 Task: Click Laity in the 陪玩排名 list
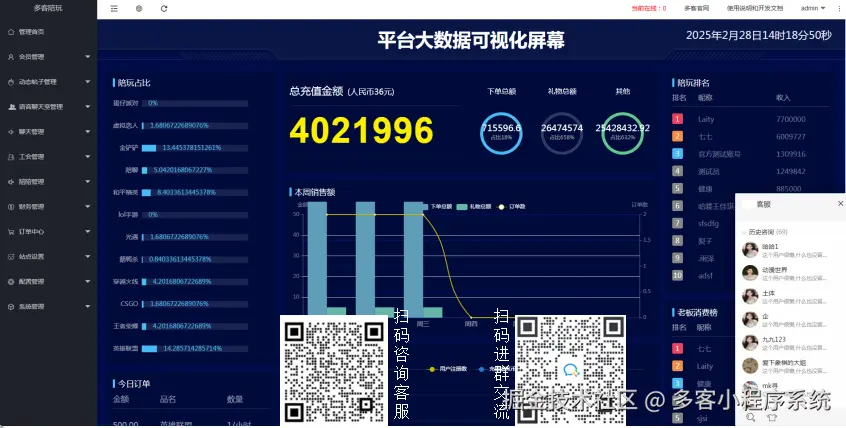pyautogui.click(x=706, y=119)
